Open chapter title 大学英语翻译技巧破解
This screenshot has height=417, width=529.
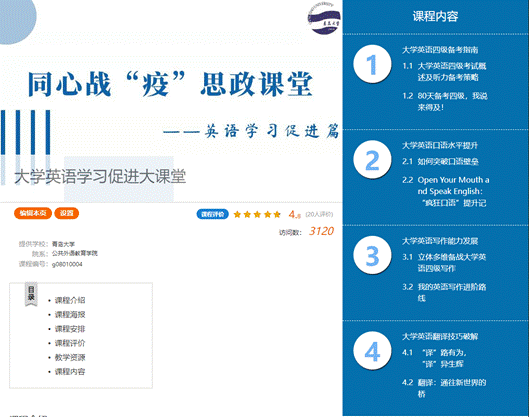(x=440, y=336)
